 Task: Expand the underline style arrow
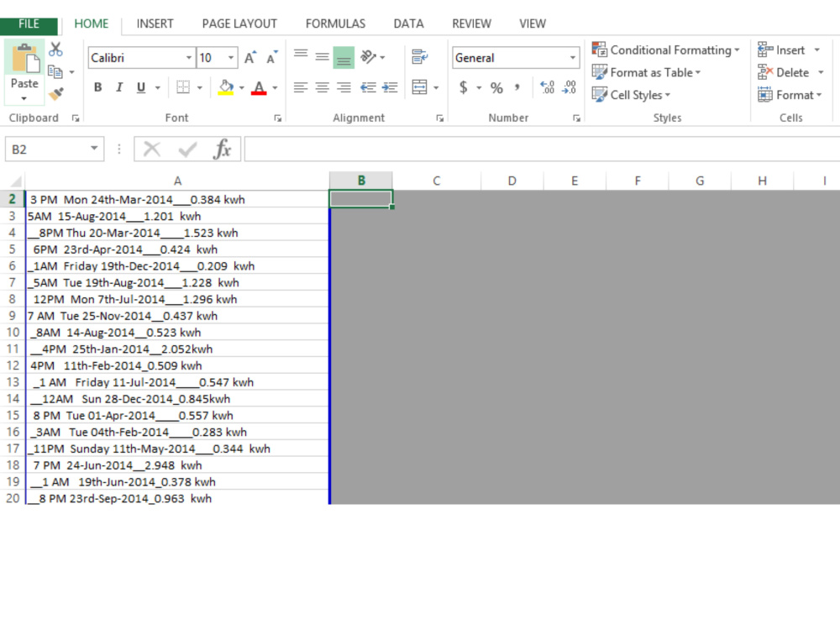158,88
